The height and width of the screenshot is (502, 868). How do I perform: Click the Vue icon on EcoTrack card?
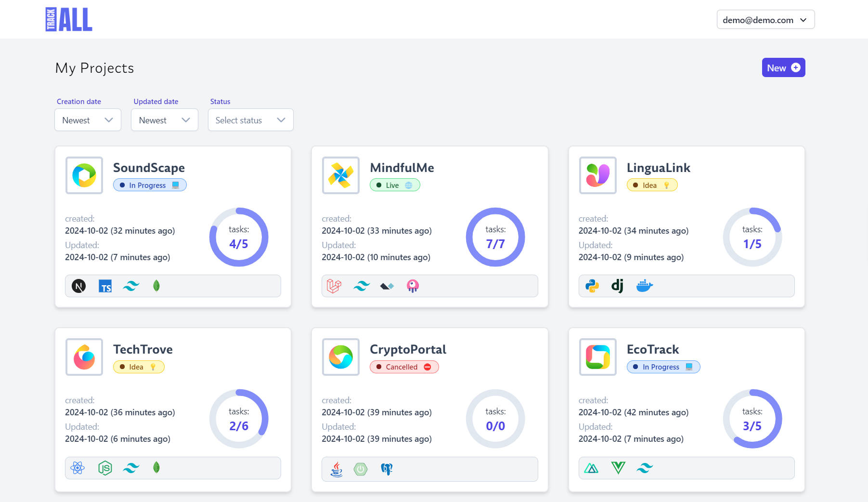coord(618,468)
